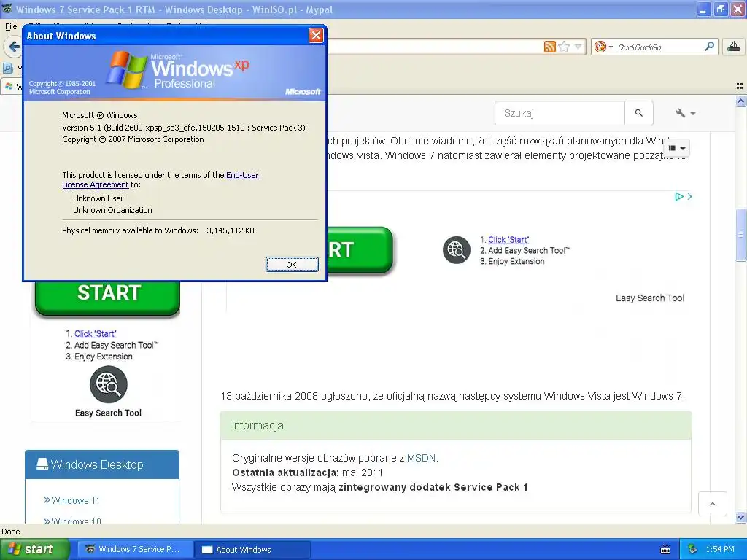This screenshot has height=560, width=747.
Task: Click the globe search icon in banner ad
Action: [x=457, y=249]
